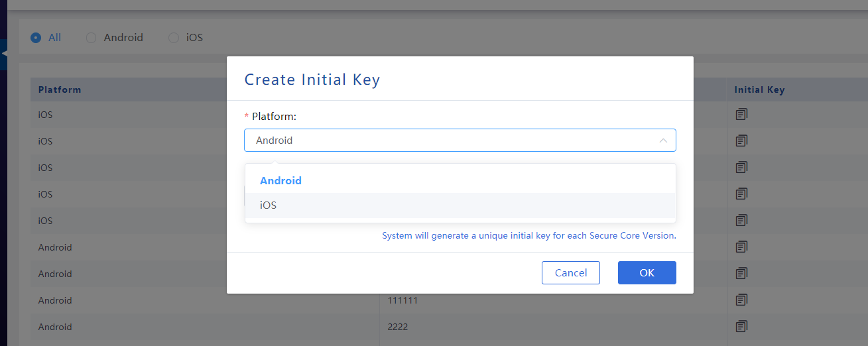Screen dimensions: 868x346
Task: Copy initial key in first Android row
Action: pyautogui.click(x=741, y=247)
